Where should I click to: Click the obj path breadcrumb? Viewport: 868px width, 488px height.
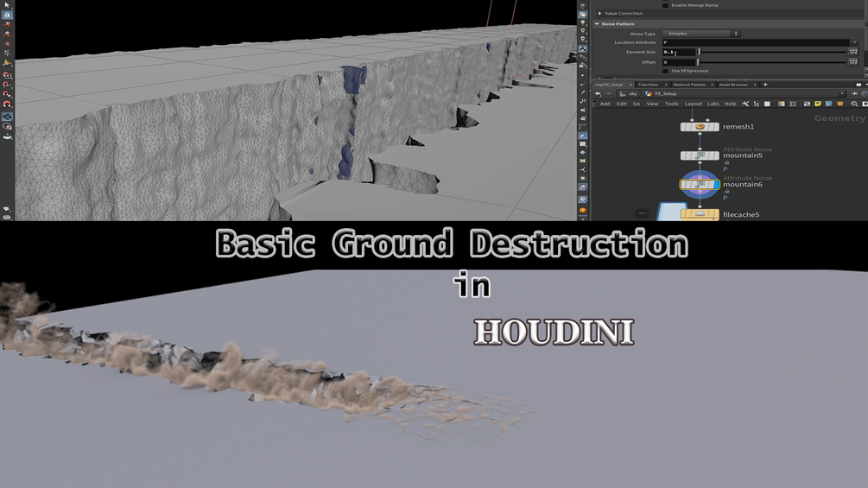[628, 93]
